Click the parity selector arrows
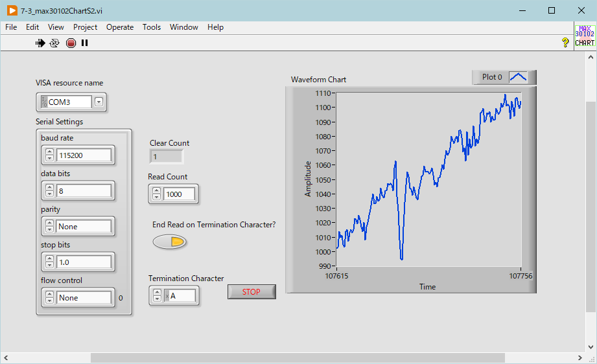Screen dimensions: 597x364 pyautogui.click(x=49, y=226)
